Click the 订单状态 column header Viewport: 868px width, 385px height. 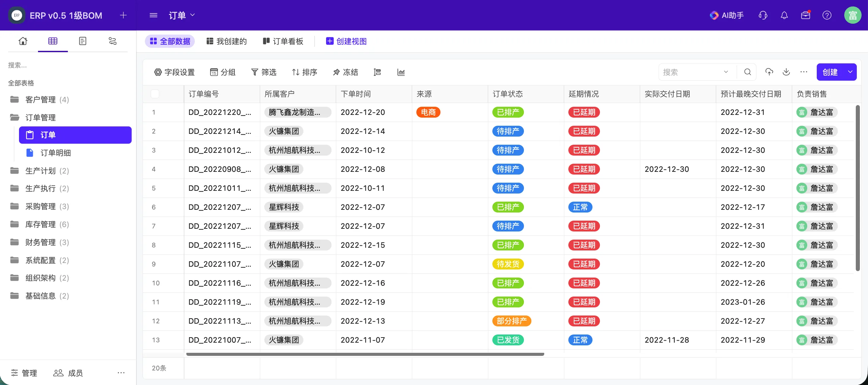click(x=526, y=94)
